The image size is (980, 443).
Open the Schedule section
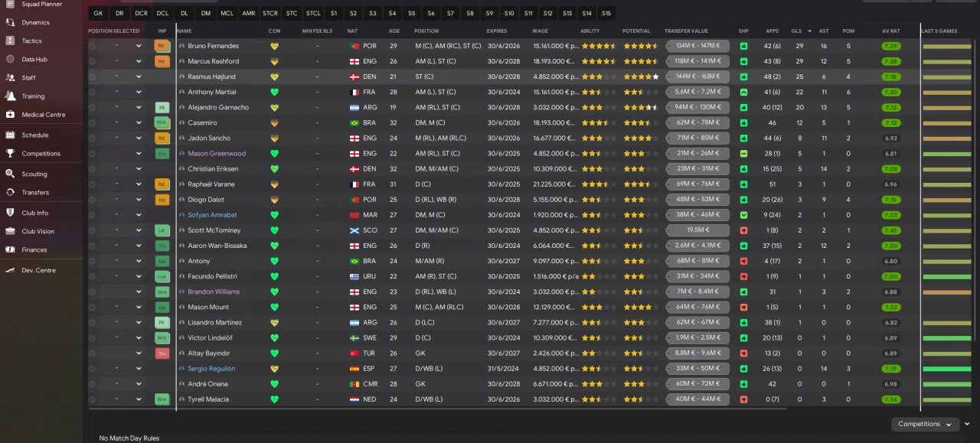(34, 135)
